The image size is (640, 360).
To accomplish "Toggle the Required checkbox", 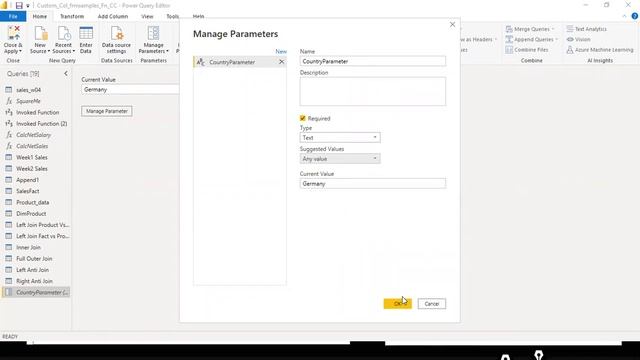I will pyautogui.click(x=302, y=118).
